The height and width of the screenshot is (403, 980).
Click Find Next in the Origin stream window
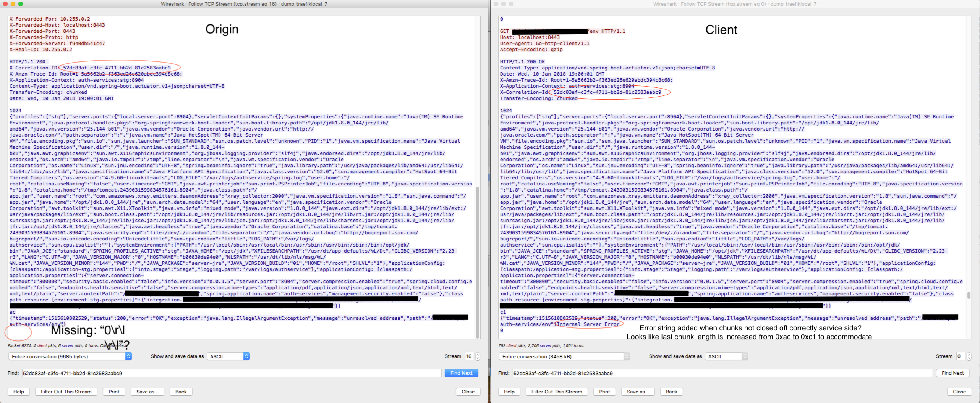coord(461,373)
